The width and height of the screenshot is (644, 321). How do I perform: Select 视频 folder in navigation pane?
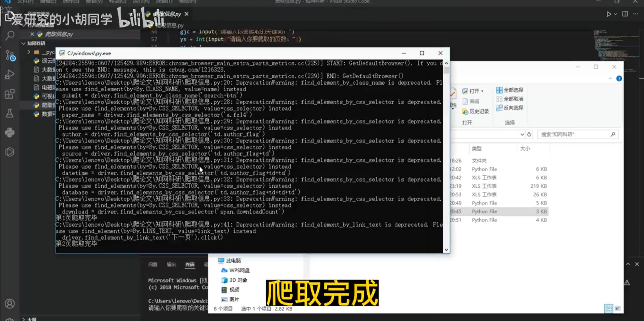230,290
